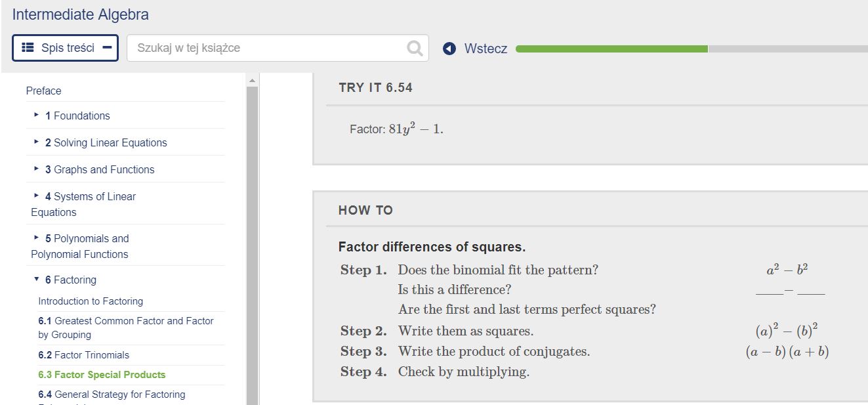This screenshot has height=405, width=868.
Task: Click inside the Szukaj w tej książce search field
Action: 262,47
